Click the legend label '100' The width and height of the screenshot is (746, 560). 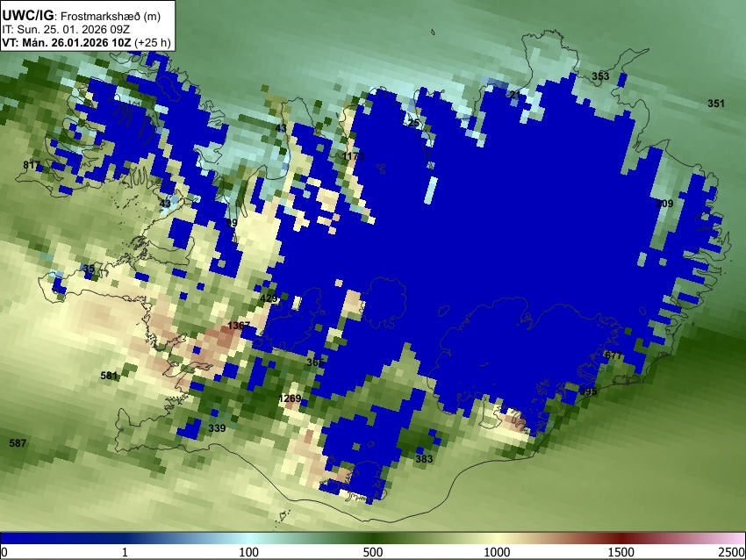pos(249,552)
